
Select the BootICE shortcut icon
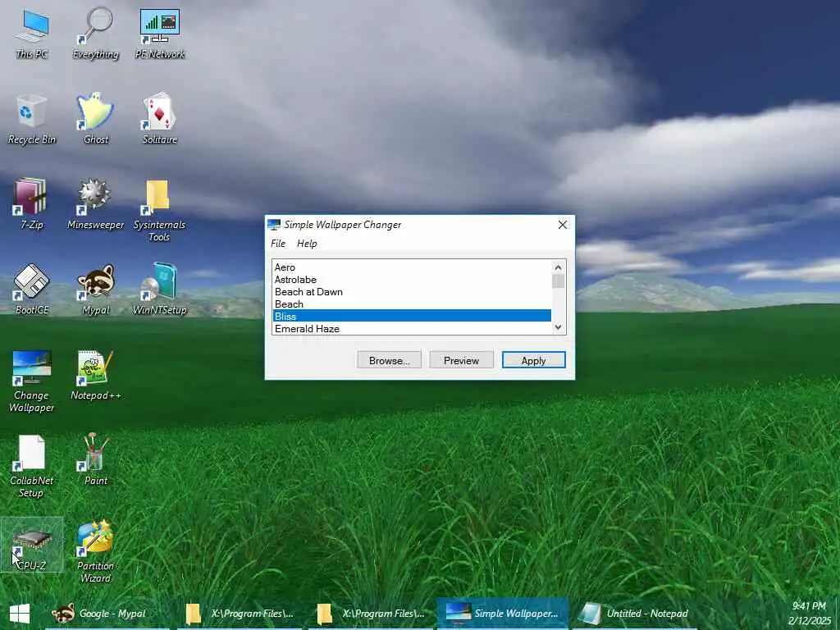[x=32, y=290]
